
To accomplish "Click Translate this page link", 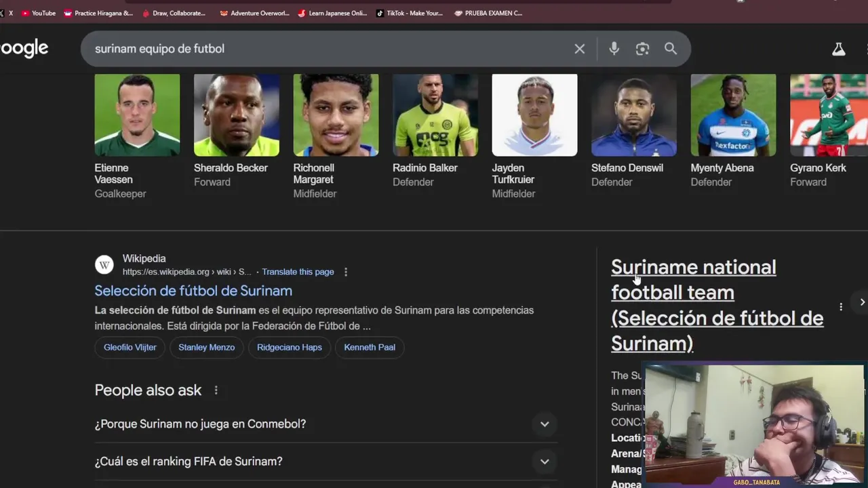I will pos(298,272).
